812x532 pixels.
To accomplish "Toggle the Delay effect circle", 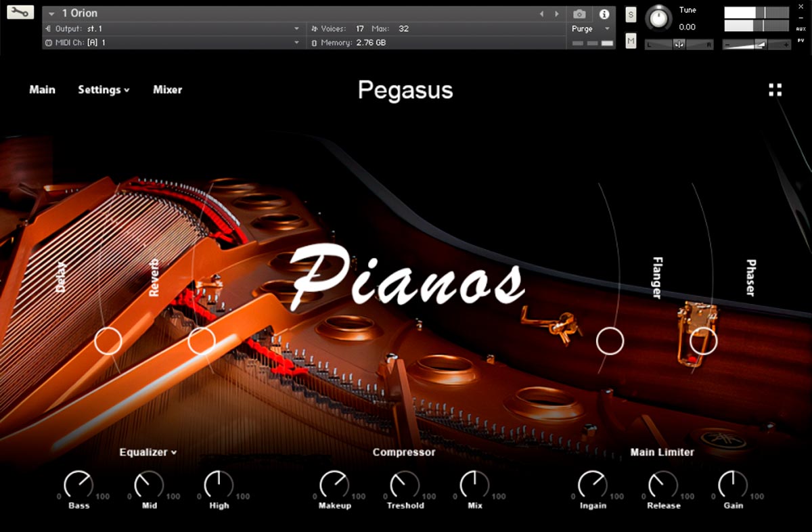I will (108, 341).
